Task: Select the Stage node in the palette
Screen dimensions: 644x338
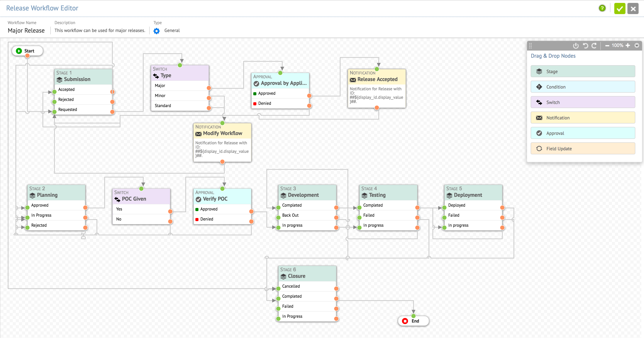Action: pyautogui.click(x=582, y=71)
